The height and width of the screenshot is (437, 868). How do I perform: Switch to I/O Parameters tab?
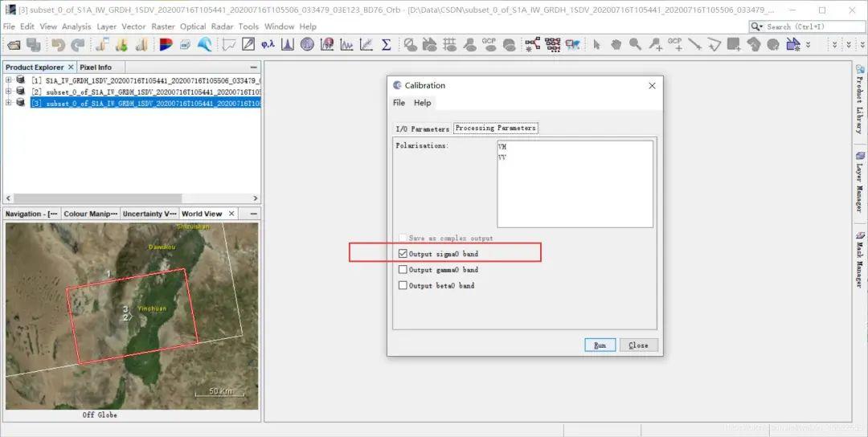[423, 129]
